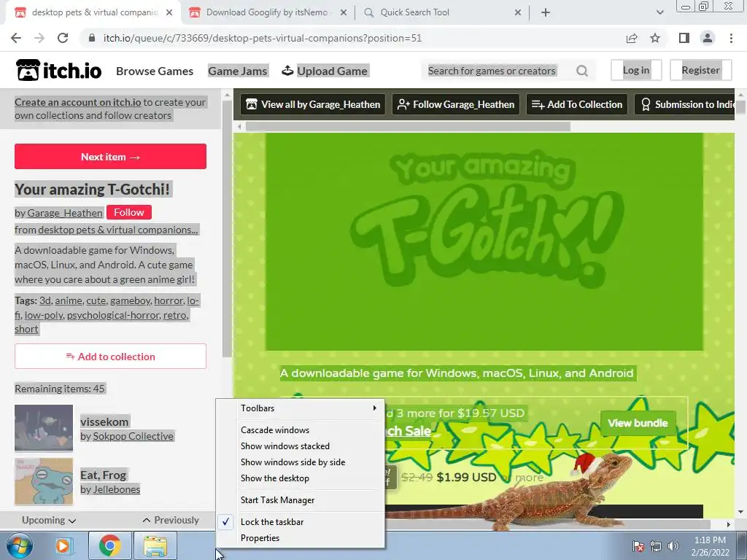The image size is (747, 560).
Task: Click the search magnifier icon
Action: [581, 71]
